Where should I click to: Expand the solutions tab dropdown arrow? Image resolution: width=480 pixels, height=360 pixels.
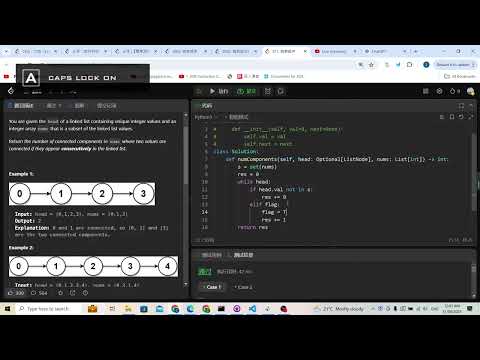[x=60, y=106]
